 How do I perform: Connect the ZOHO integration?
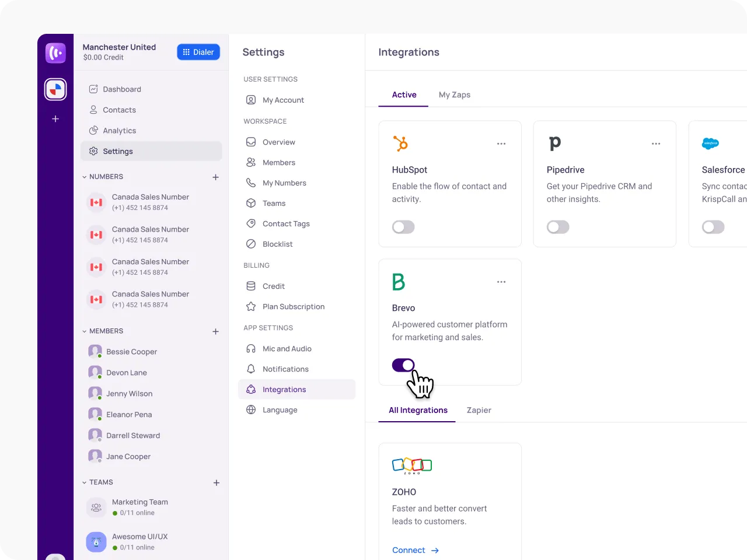(x=416, y=550)
